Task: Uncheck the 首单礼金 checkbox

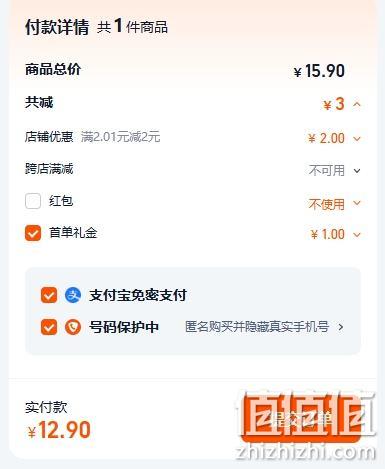Action: 33,233
